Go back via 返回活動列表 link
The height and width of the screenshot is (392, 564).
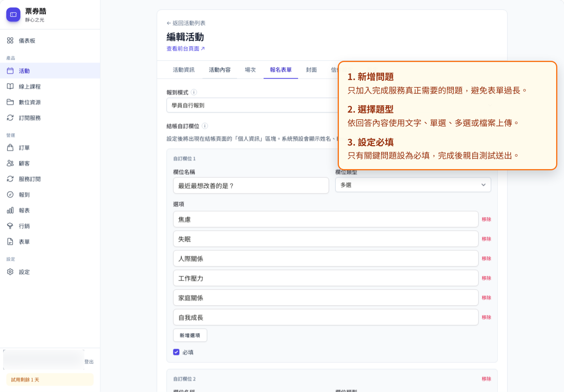click(x=186, y=23)
